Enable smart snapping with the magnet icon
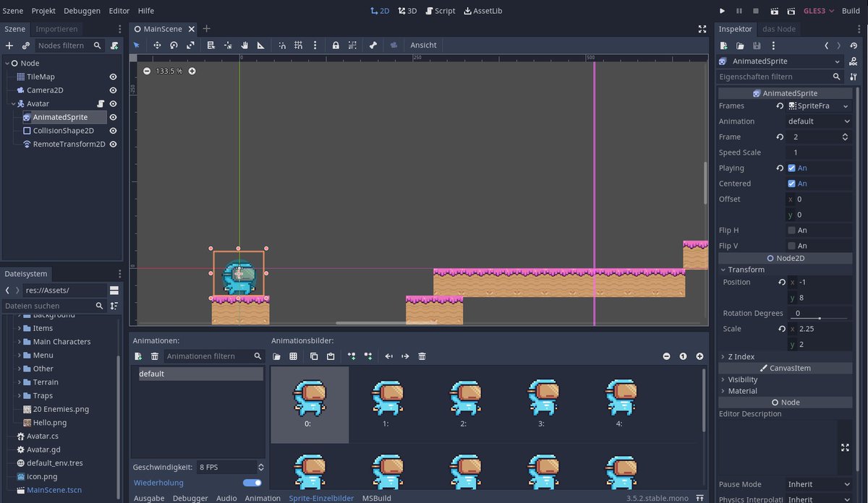Image resolution: width=868 pixels, height=503 pixels. click(282, 45)
